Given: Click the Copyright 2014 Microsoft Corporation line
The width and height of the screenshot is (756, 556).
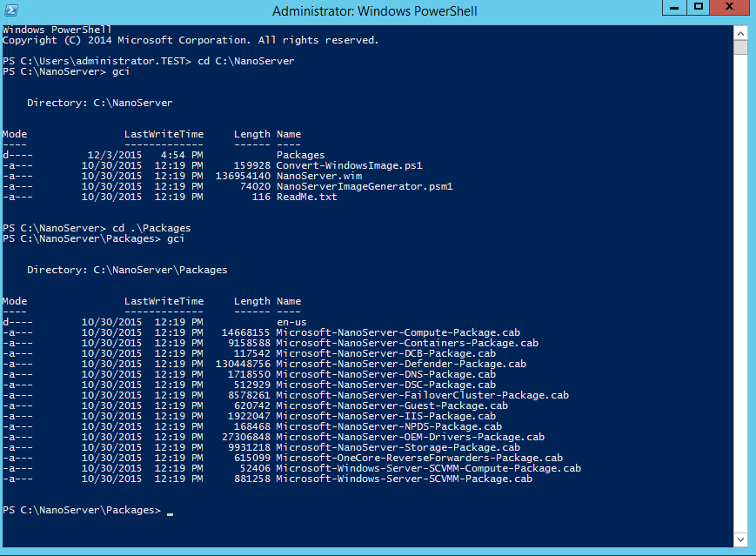Looking at the screenshot, I should [191, 41].
